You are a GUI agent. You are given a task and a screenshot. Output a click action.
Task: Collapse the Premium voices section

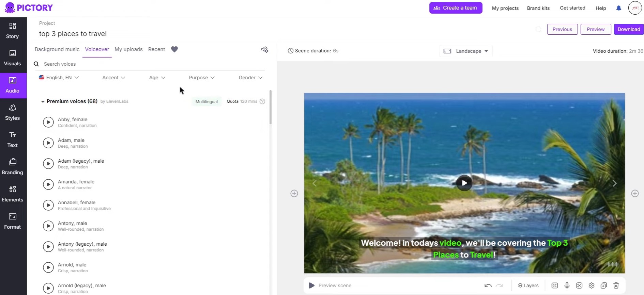pyautogui.click(x=43, y=101)
